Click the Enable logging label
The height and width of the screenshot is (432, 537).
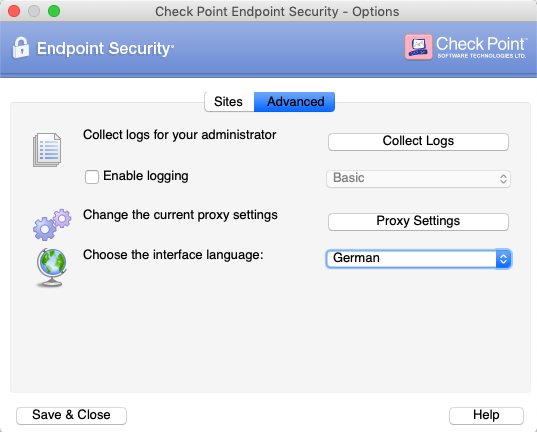(146, 176)
